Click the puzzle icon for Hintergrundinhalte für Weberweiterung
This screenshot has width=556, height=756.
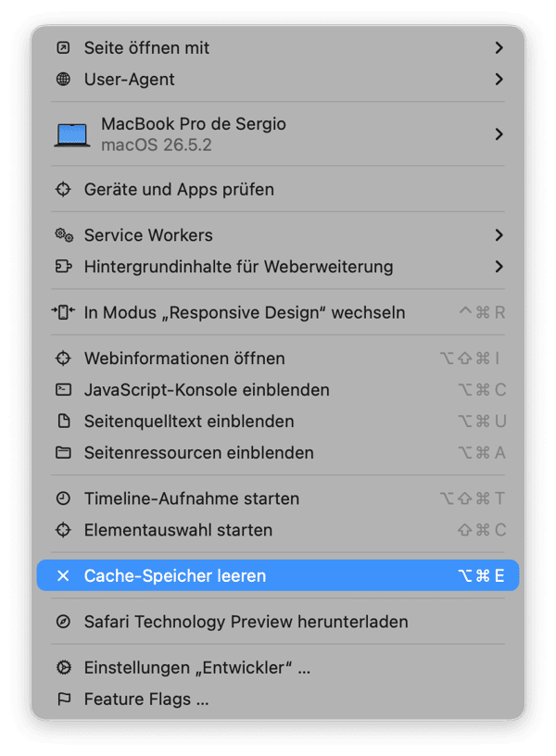tap(64, 267)
